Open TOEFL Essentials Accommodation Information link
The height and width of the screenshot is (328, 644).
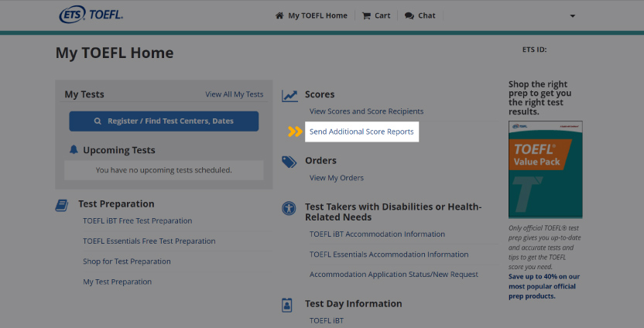point(389,255)
